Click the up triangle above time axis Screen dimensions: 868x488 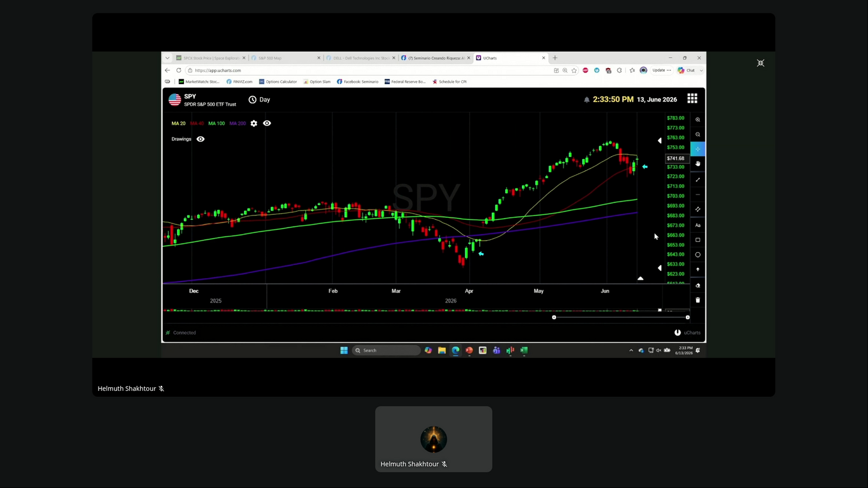click(640, 279)
